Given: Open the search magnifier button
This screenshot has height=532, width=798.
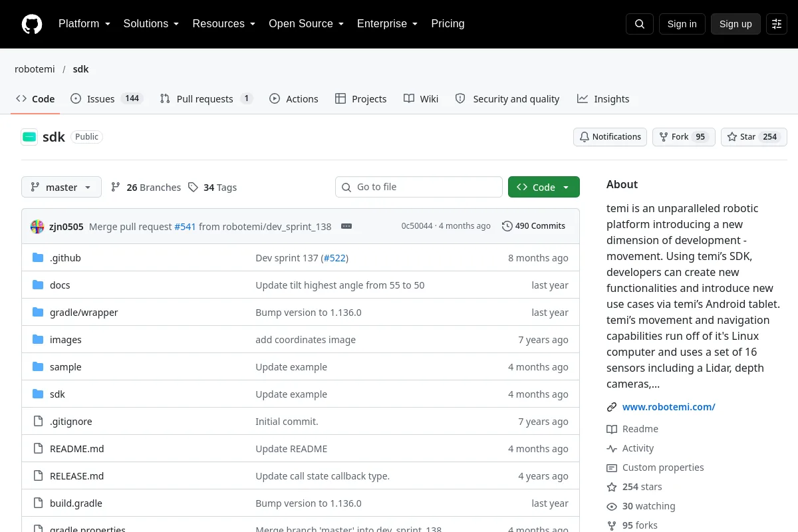Looking at the screenshot, I should [x=639, y=24].
